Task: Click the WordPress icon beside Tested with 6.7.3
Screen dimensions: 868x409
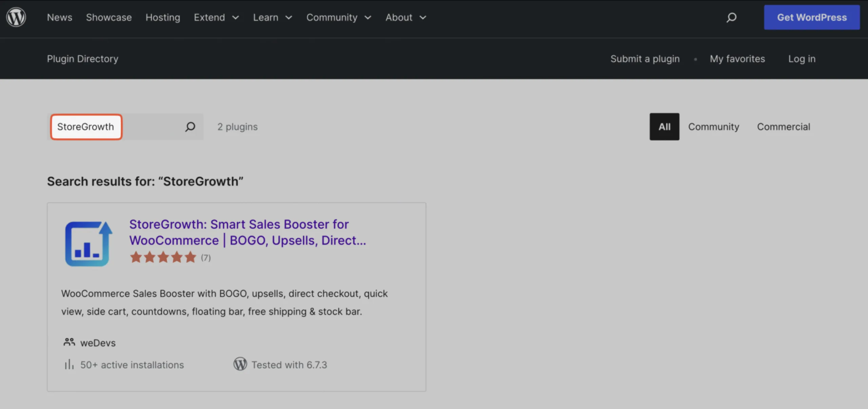Action: coord(240,364)
